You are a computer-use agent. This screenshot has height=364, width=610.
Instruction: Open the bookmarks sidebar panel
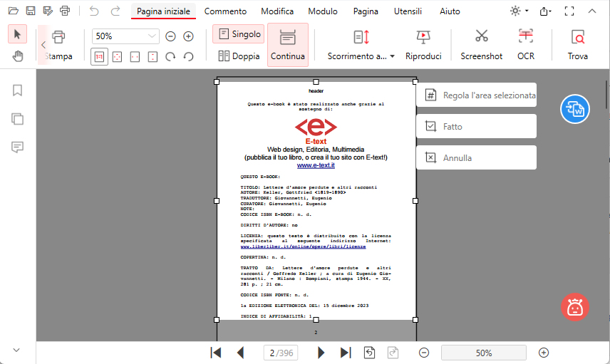[x=18, y=90]
